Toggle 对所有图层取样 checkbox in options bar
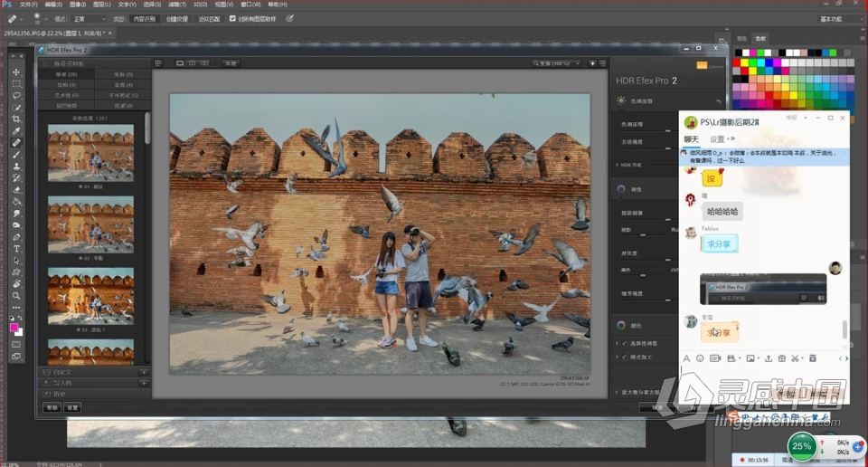Viewport: 868px width, 467px height. coord(232,18)
